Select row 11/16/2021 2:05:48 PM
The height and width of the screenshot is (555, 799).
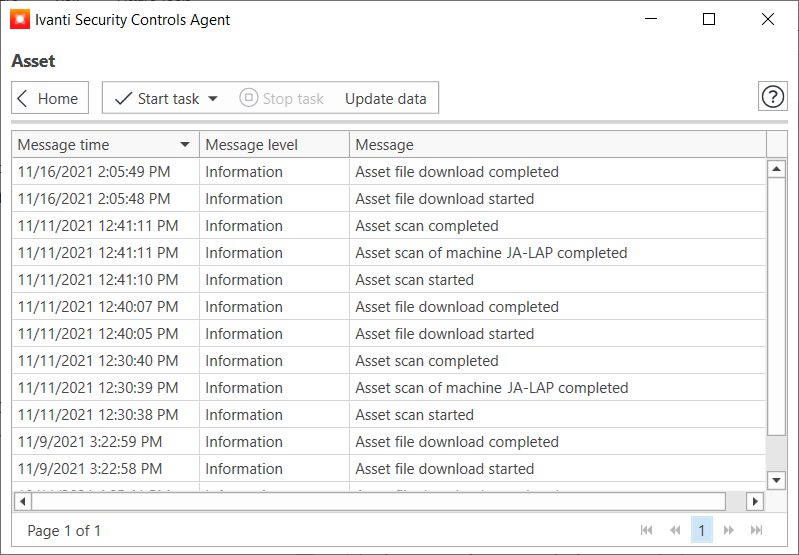389,199
